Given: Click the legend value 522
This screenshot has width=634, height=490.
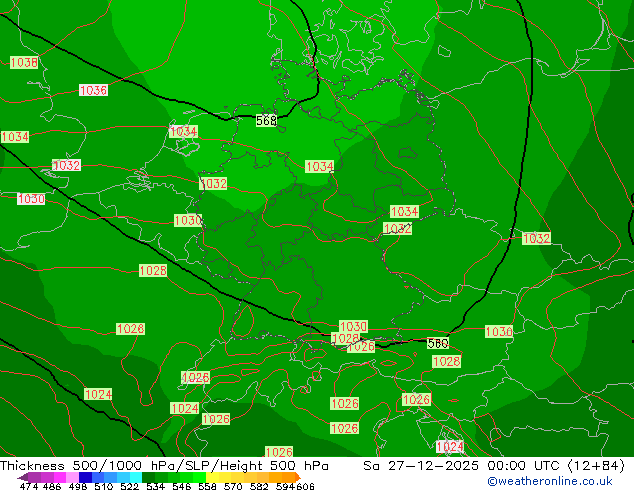Looking at the screenshot, I should [x=129, y=486].
